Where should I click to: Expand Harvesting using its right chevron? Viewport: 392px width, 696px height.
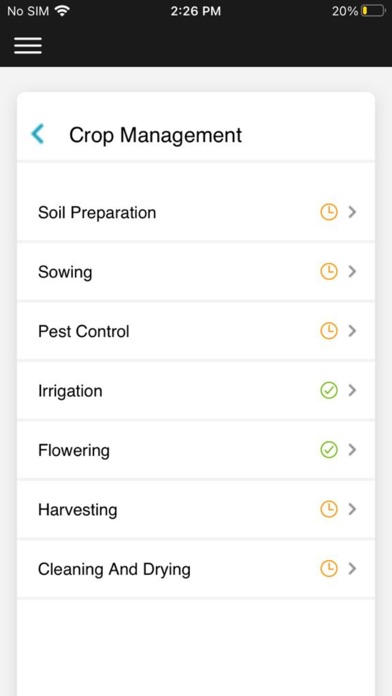pyautogui.click(x=352, y=509)
